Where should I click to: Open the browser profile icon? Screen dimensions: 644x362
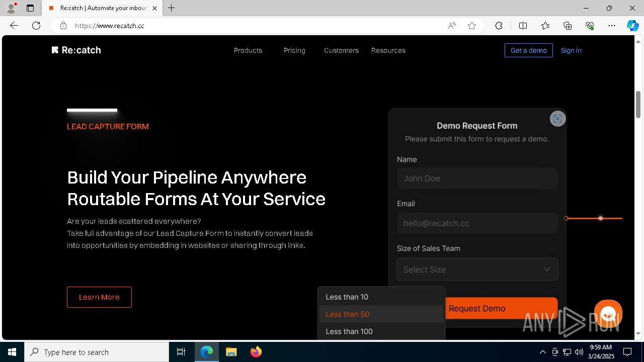(11, 8)
